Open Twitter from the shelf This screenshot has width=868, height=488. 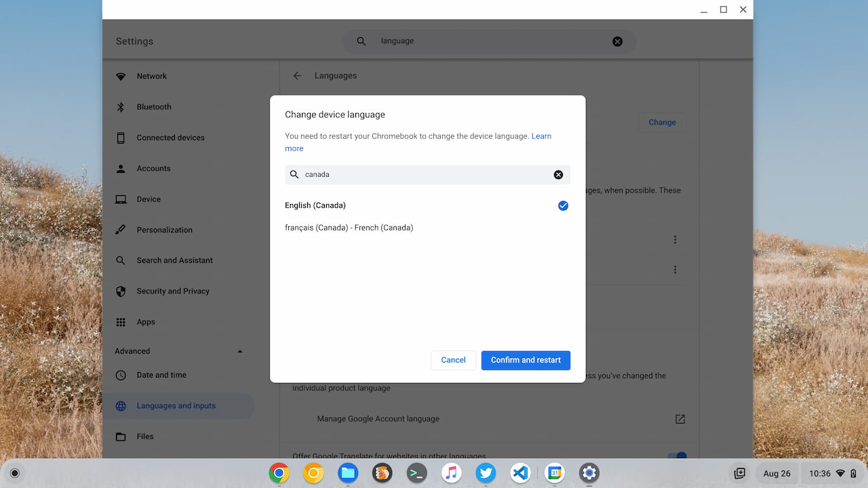(x=486, y=473)
